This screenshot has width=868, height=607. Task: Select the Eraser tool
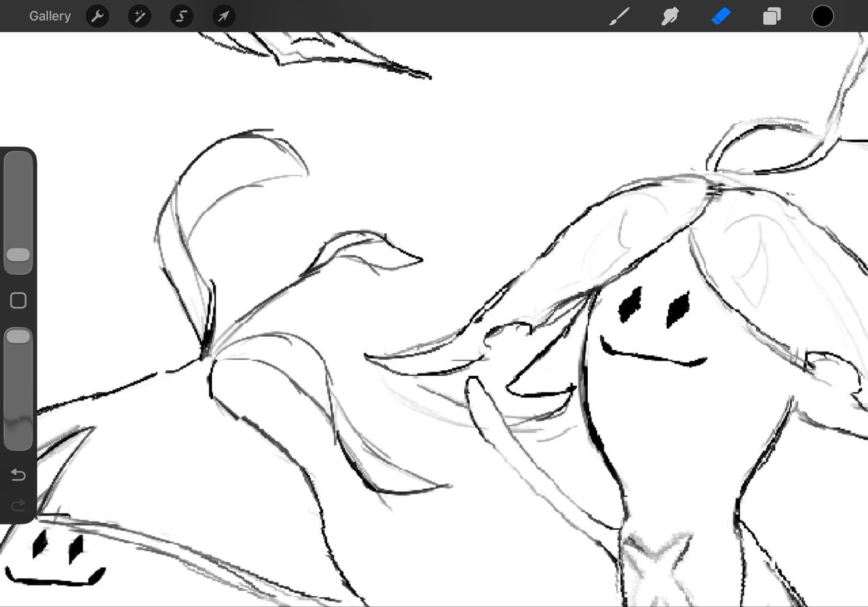[721, 16]
